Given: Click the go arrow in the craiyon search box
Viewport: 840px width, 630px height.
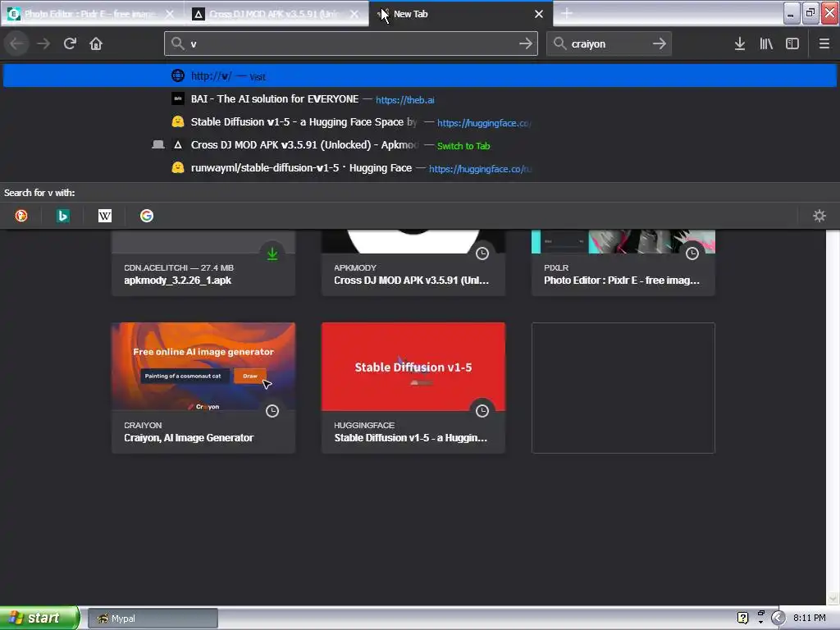Looking at the screenshot, I should pos(660,43).
